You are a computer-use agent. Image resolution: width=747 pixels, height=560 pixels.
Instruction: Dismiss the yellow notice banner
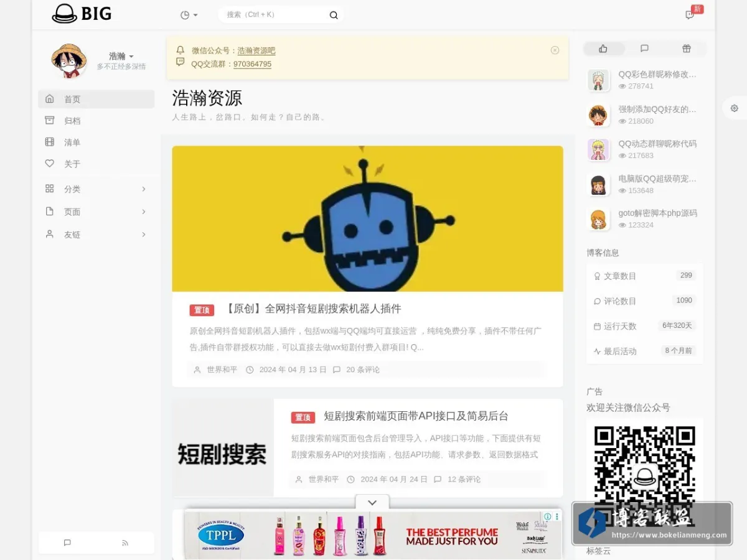555,50
